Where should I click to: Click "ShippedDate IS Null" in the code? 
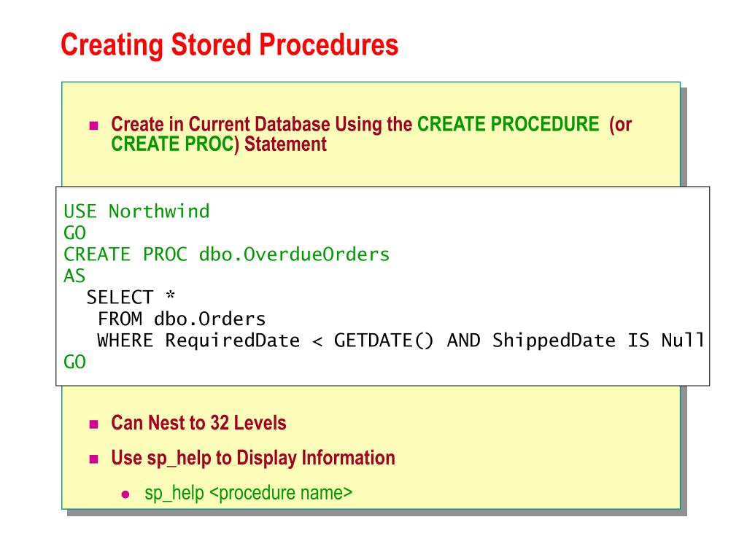point(598,341)
